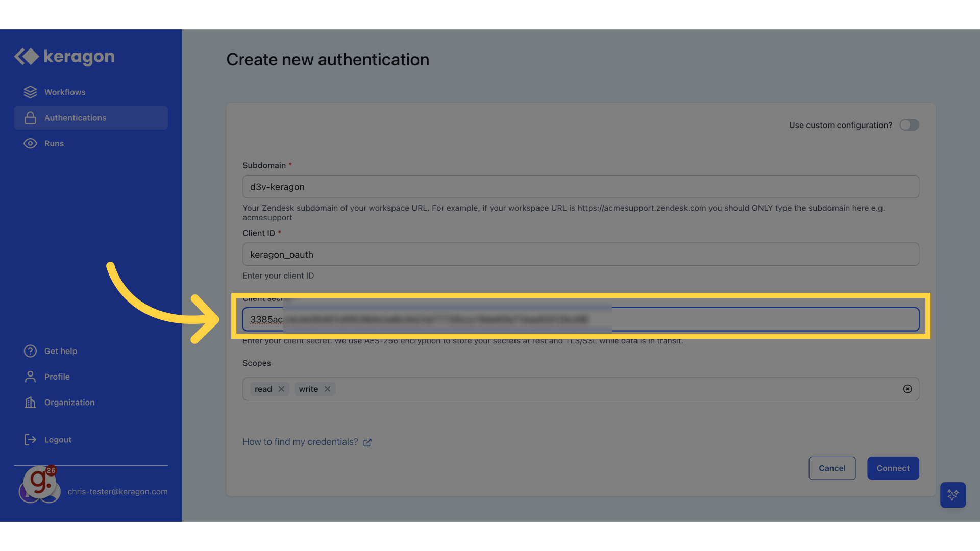
Task: Enable the Use custom configuration toggle
Action: coord(909,125)
